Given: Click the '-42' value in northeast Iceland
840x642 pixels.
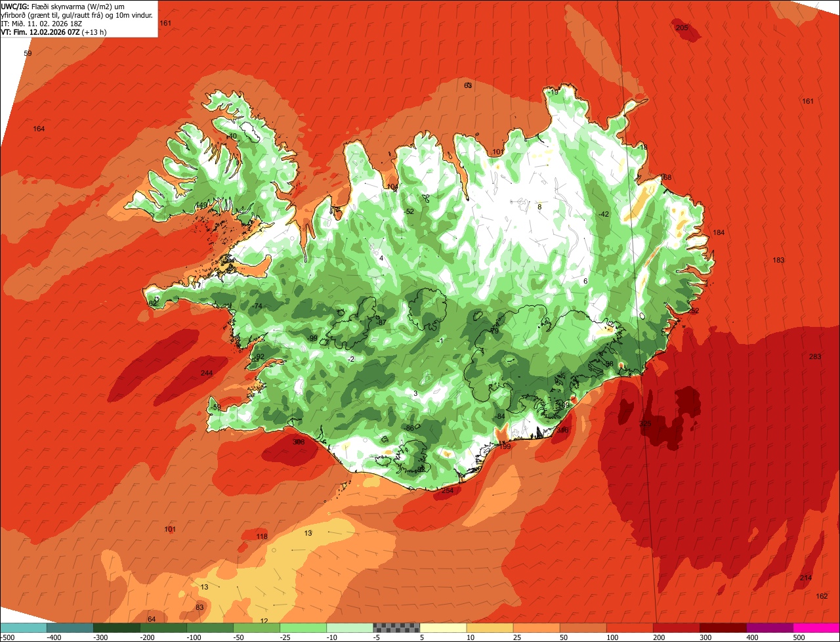Looking at the screenshot, I should (604, 215).
